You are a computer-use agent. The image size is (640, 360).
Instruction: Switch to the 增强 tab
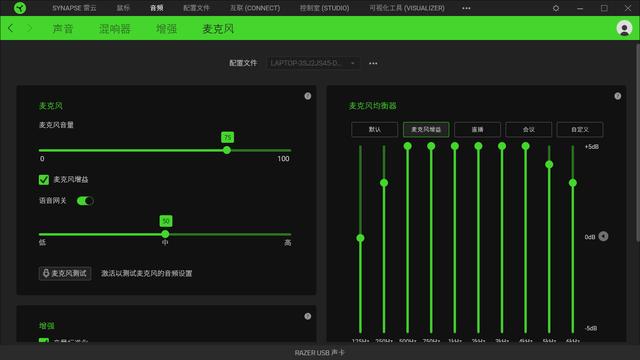click(x=167, y=29)
